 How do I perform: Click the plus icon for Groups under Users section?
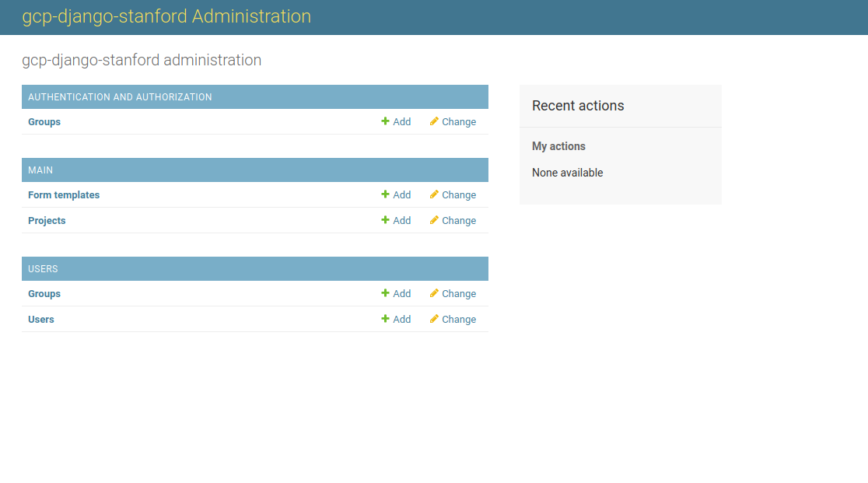(385, 292)
